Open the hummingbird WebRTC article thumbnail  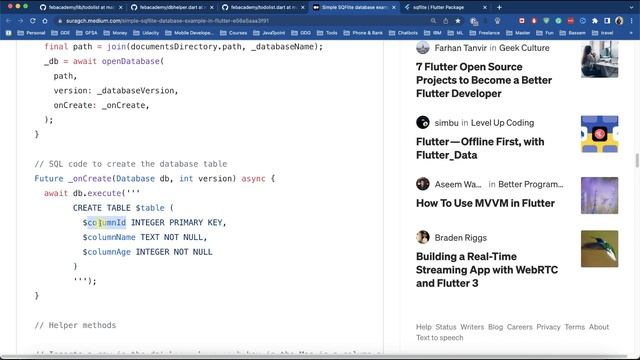pyautogui.click(x=600, y=249)
